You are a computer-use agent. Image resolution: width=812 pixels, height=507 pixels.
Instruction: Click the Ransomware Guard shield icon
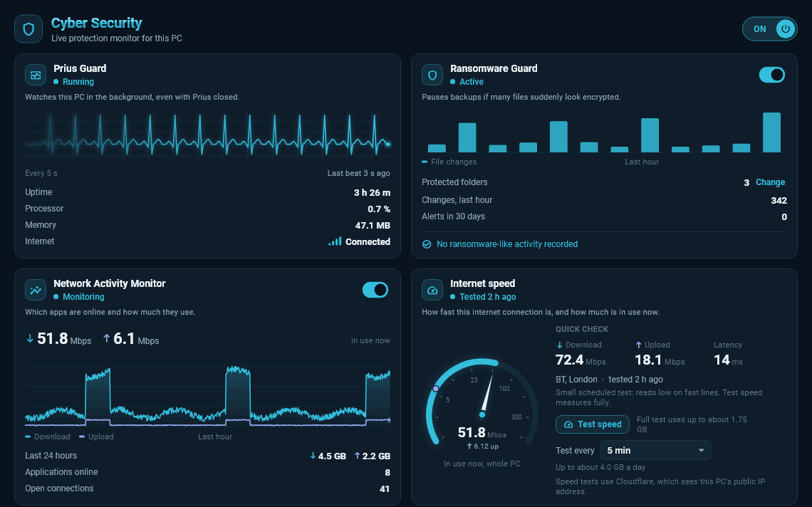(432, 75)
